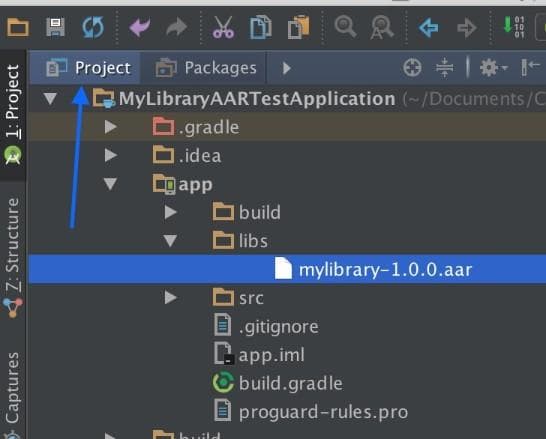Show more view tabs arrow
The image size is (546, 439).
coord(287,68)
